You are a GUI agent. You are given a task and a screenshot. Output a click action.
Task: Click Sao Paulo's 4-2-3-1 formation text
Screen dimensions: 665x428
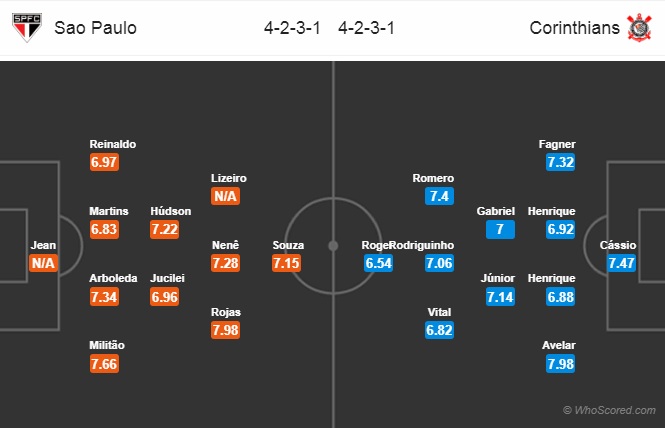tap(292, 28)
